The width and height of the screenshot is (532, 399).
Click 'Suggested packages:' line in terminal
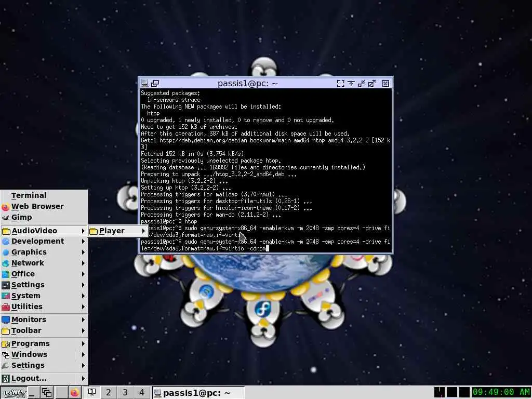coord(170,93)
